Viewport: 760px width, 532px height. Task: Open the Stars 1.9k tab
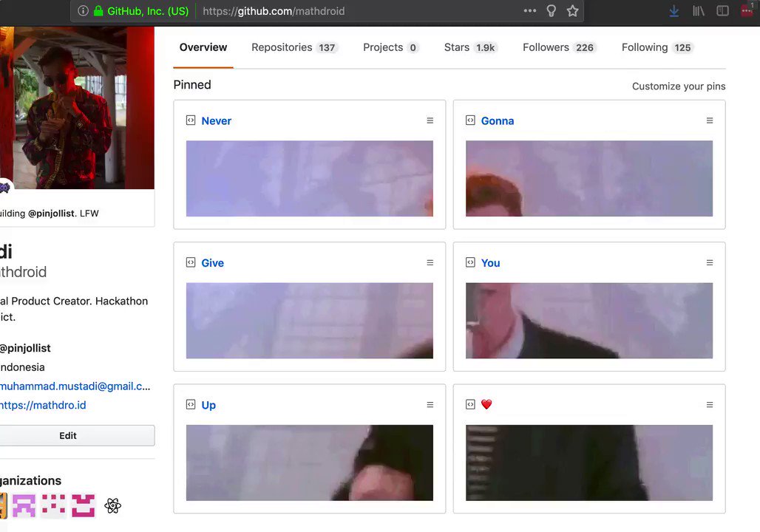click(470, 47)
